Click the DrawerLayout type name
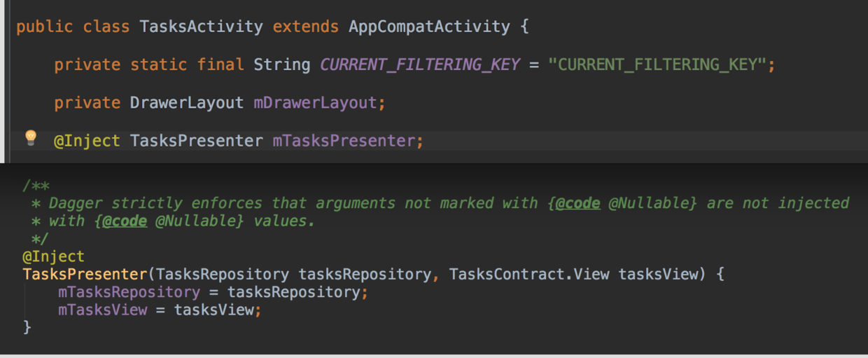 point(186,103)
